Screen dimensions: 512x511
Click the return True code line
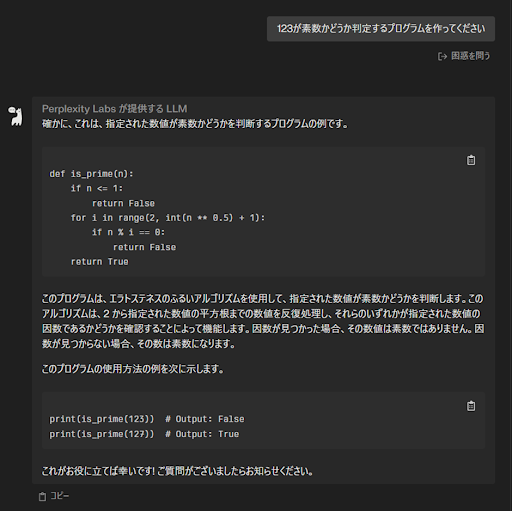(99, 262)
